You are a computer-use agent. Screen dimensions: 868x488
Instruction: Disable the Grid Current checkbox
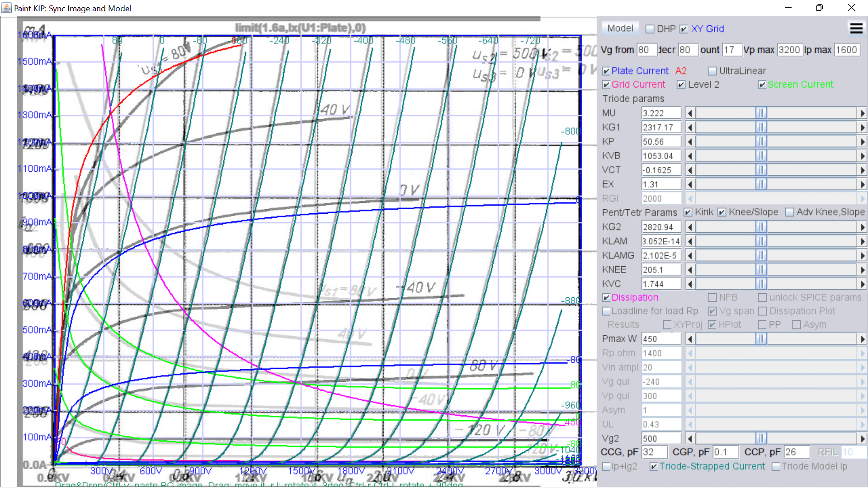pyautogui.click(x=607, y=84)
